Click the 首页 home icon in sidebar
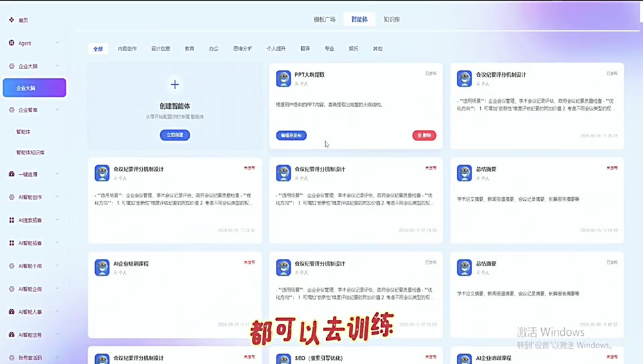 11,19
